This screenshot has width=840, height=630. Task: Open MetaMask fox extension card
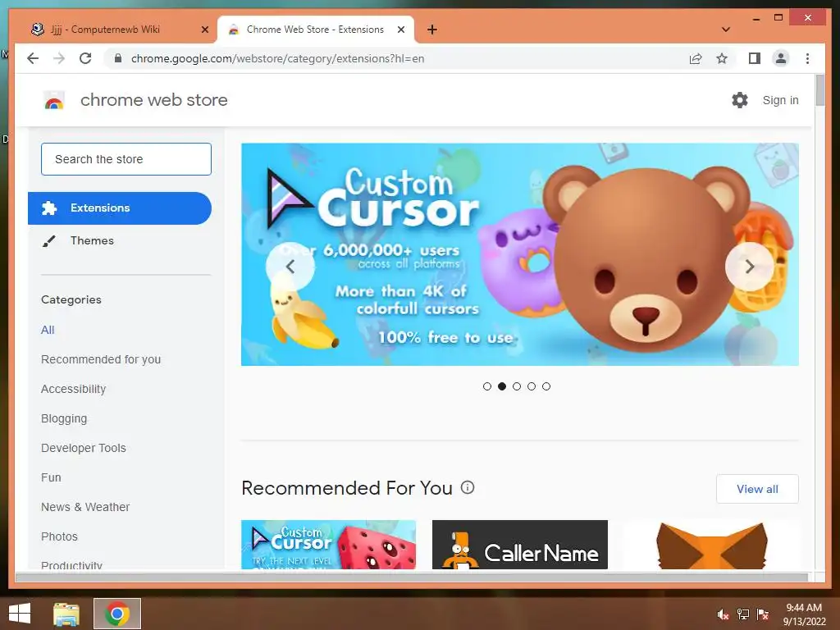(711, 545)
